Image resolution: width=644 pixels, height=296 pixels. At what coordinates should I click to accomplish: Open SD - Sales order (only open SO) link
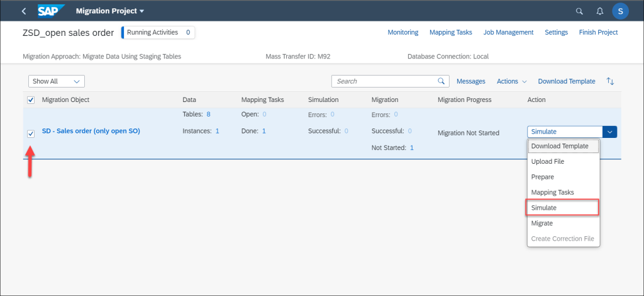[x=91, y=131]
